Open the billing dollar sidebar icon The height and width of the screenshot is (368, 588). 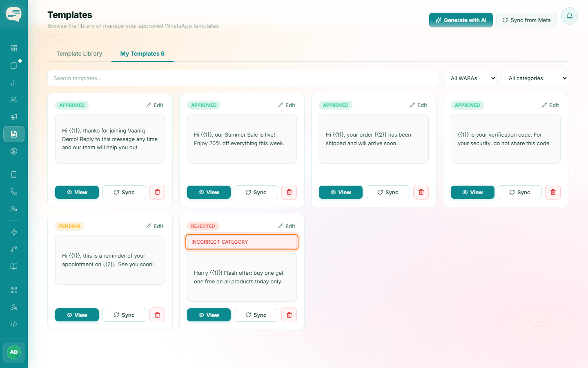[x=14, y=151]
